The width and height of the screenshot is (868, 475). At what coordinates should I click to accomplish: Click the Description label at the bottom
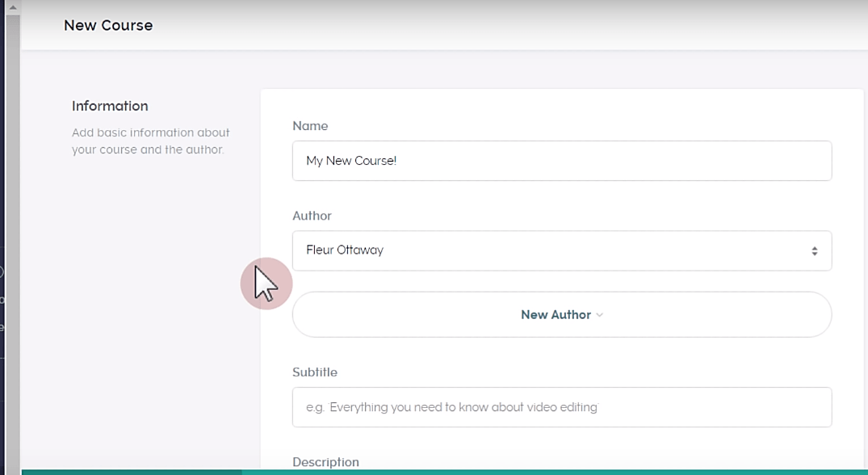[325, 462]
